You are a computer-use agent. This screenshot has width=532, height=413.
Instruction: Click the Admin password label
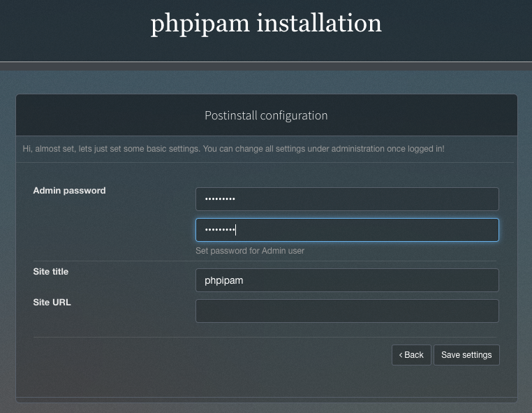pyautogui.click(x=69, y=191)
